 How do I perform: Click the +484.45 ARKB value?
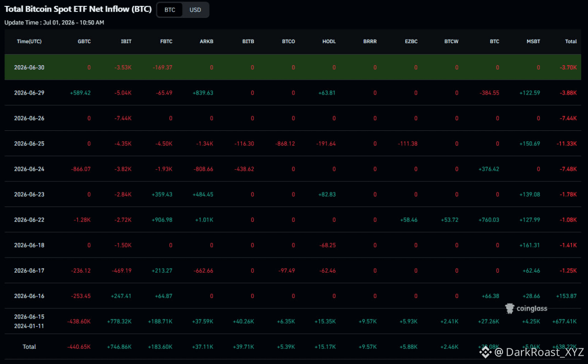(x=203, y=195)
